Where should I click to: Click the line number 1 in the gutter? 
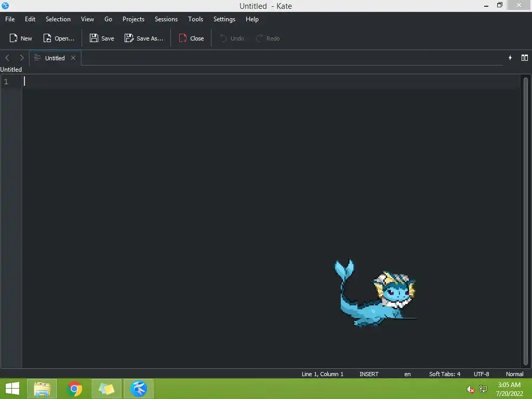[x=6, y=82]
